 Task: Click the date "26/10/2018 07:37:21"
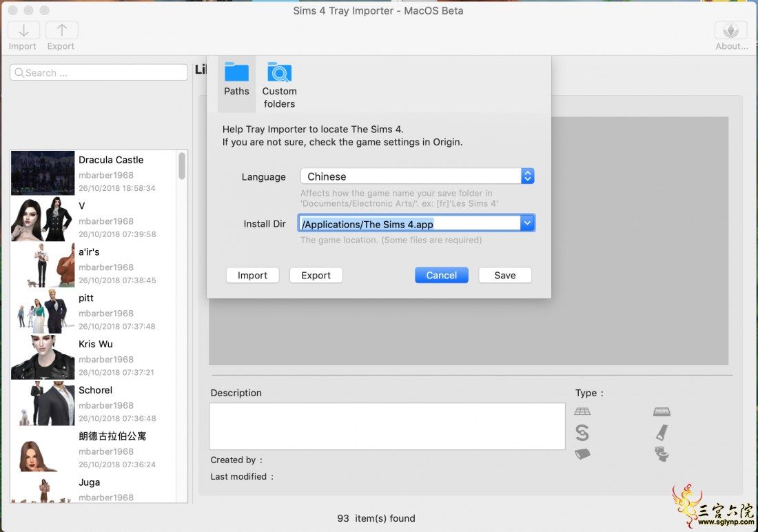tap(116, 372)
